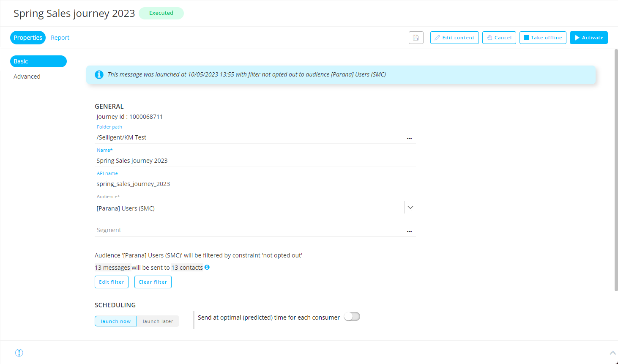Viewport: 618px width, 364px height.
Task: Click into the Name input field
Action: coord(254,161)
